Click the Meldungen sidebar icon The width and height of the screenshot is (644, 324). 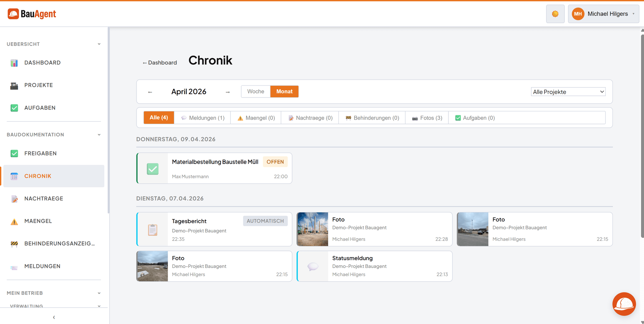[x=14, y=266]
